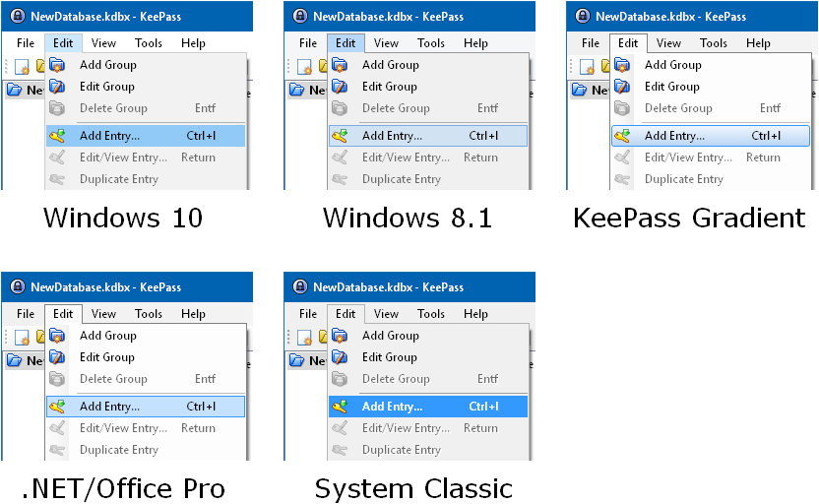The width and height of the screenshot is (819, 504).
Task: Close Edit menu in System Classic window
Action: pos(346,314)
